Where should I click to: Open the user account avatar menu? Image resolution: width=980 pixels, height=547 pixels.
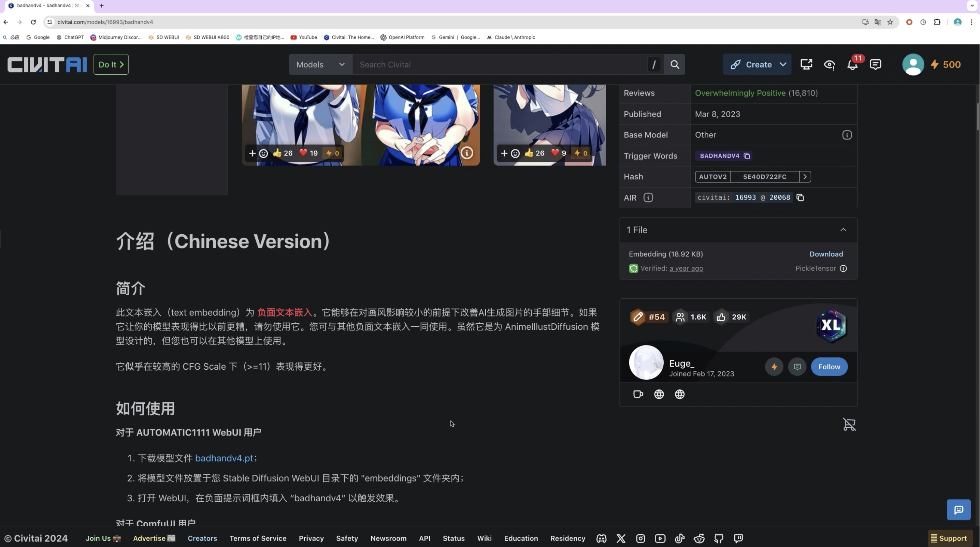[913, 64]
